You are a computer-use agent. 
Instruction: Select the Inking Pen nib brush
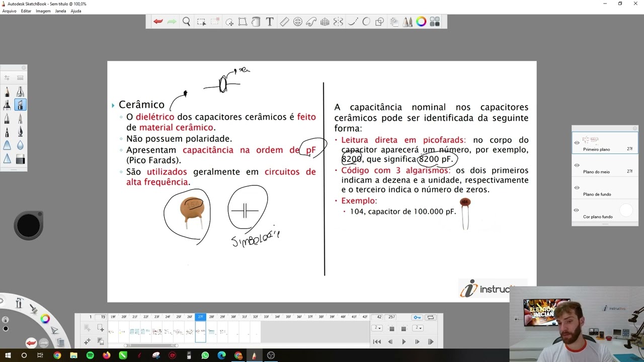(20, 132)
